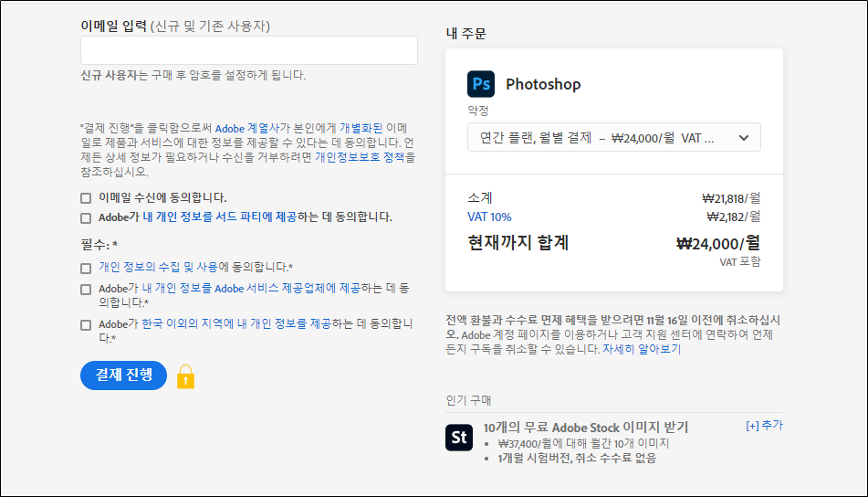The height and width of the screenshot is (497, 868).
Task: Open the 자세히 알아보기 link
Action: click(642, 349)
